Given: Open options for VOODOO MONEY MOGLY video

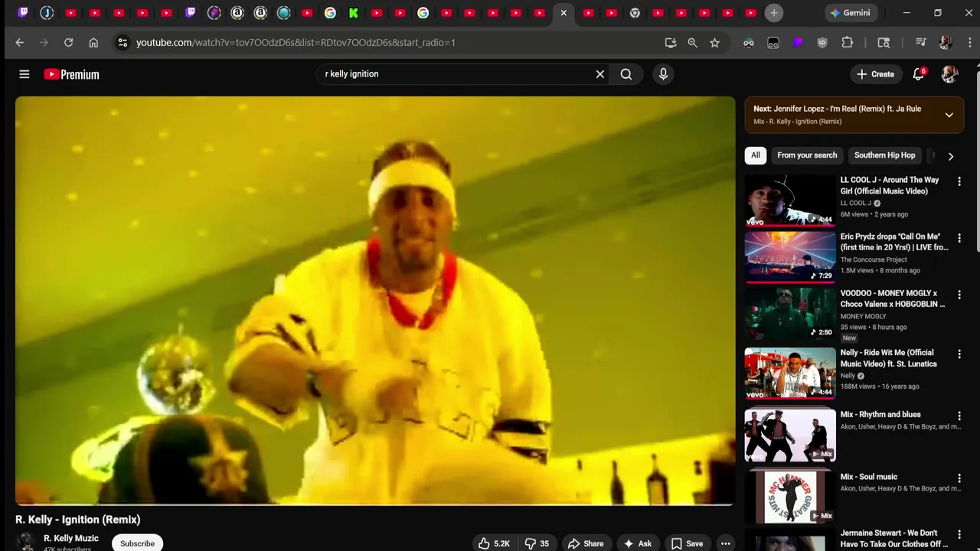Looking at the screenshot, I should coord(959,295).
